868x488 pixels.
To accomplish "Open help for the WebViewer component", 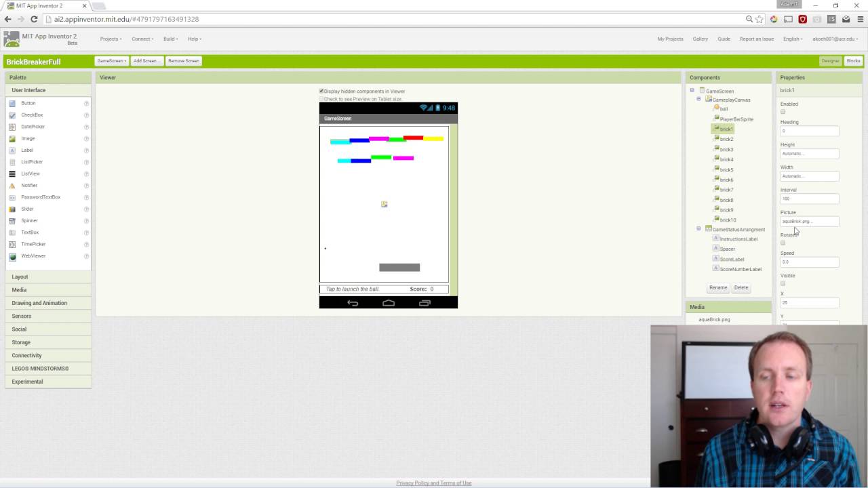I will 86,256.
